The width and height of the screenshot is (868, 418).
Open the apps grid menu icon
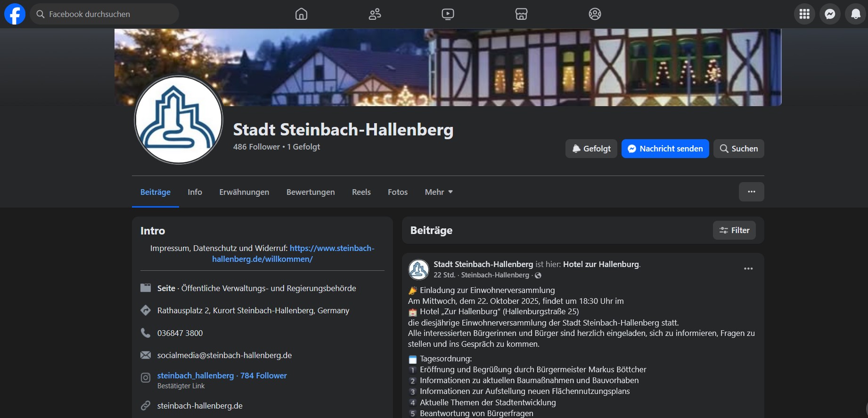pyautogui.click(x=804, y=14)
